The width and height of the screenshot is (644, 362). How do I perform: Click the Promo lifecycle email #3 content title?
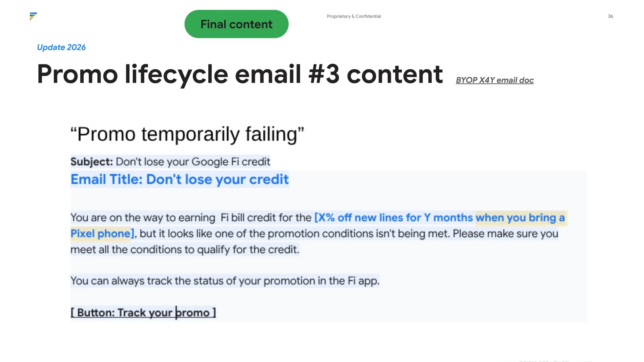[x=240, y=74]
